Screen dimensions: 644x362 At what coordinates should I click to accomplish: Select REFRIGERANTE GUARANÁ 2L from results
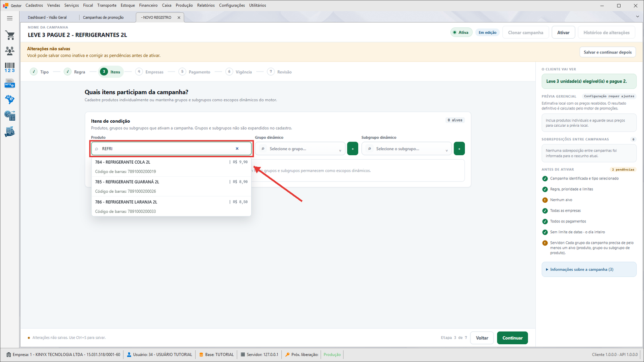coord(171,186)
